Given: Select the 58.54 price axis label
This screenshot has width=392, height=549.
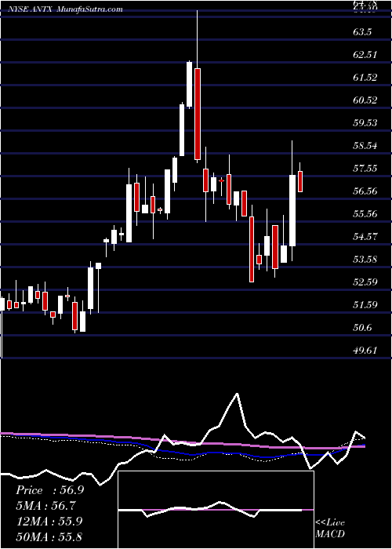Looking at the screenshot, I should click(x=366, y=146).
